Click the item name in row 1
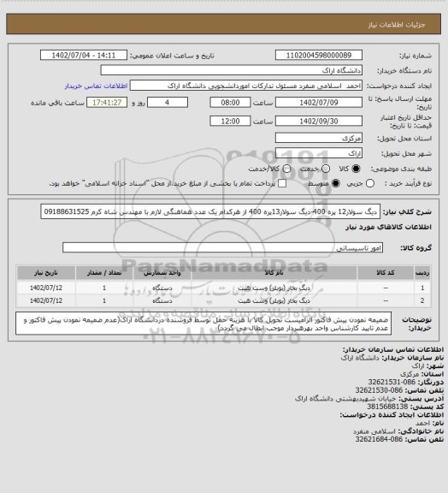448x493 pixels. tap(274, 288)
